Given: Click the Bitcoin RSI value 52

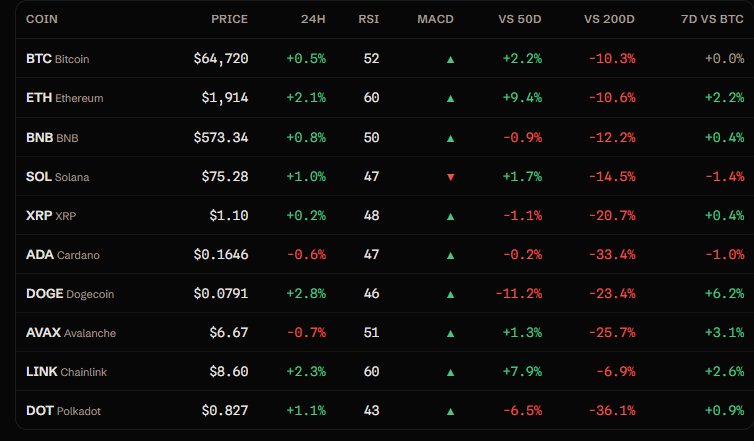Looking at the screenshot, I should [371, 59].
